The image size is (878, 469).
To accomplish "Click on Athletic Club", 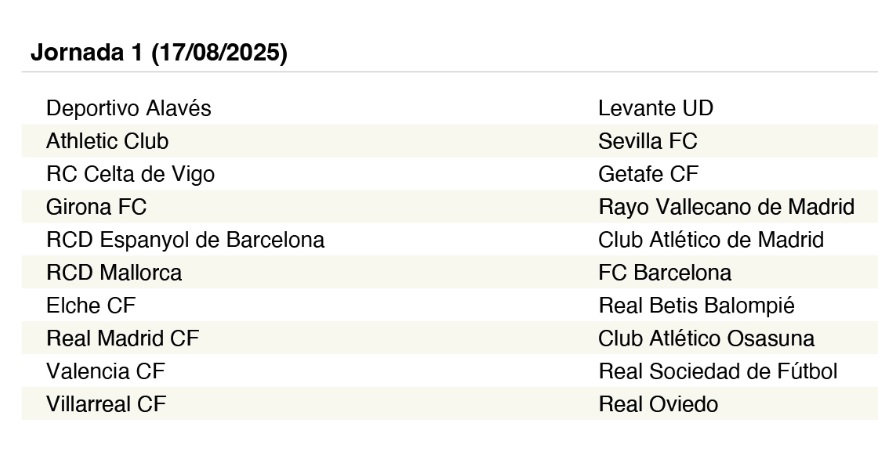I will point(108,141).
